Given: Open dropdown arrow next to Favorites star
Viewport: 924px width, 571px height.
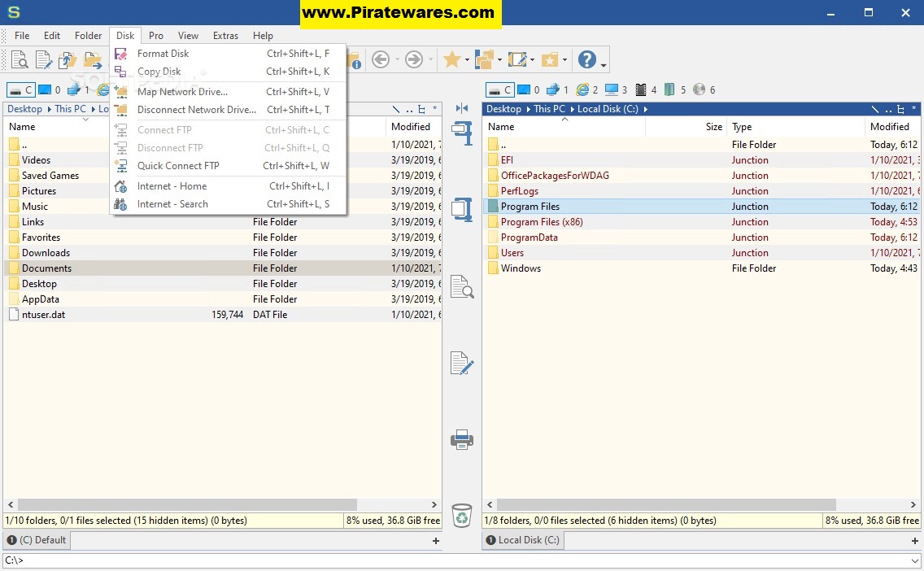Looking at the screenshot, I should click(467, 60).
